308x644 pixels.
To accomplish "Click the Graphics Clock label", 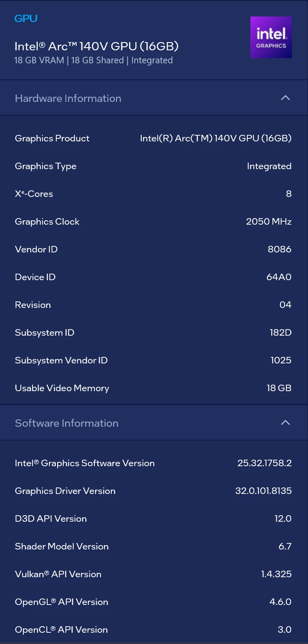I will [47, 222].
